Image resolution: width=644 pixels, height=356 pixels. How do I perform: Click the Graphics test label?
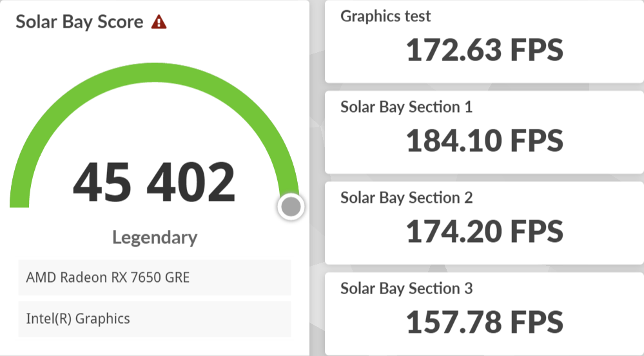pyautogui.click(x=385, y=16)
